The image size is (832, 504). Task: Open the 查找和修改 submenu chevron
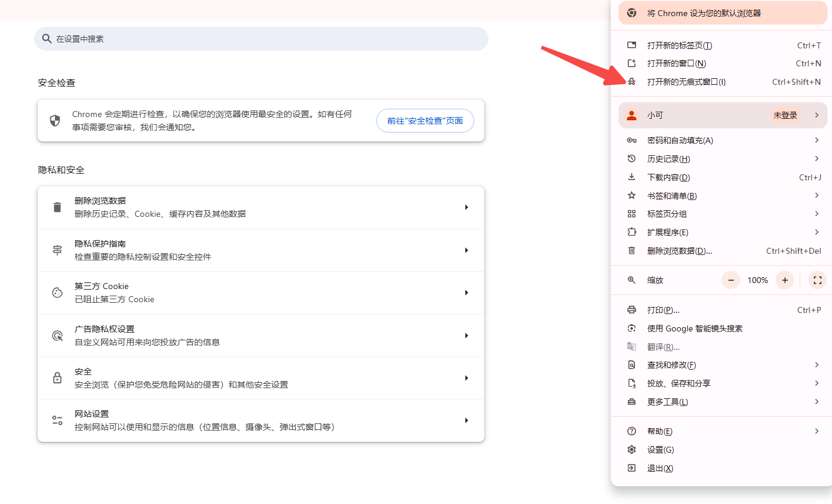[816, 365]
